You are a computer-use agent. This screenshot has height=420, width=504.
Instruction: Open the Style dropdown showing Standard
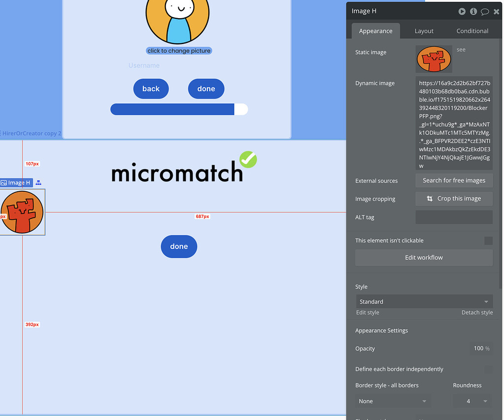click(x=424, y=301)
